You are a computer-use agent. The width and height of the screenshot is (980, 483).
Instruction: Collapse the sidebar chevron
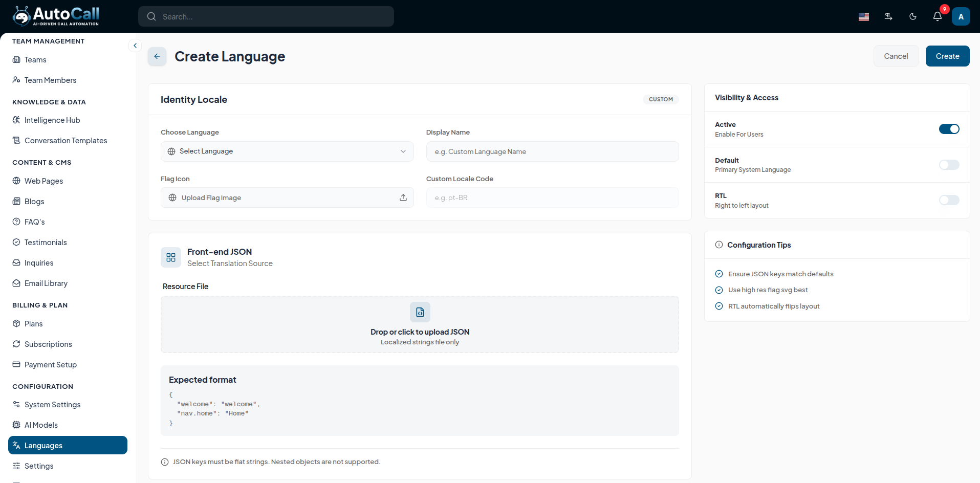[135, 46]
